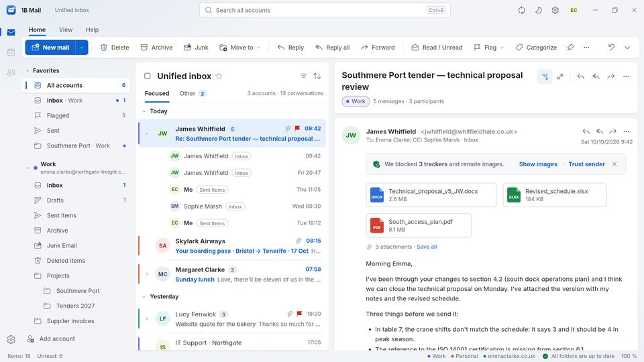
Task: Switch to the Home tab
Action: click(x=37, y=30)
